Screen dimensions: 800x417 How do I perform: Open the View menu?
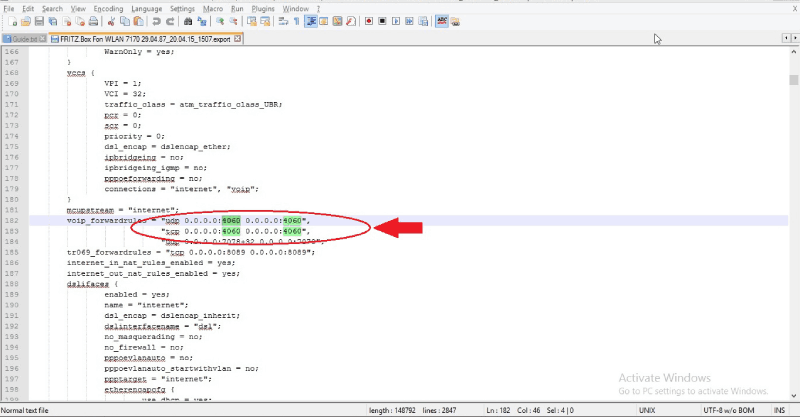tap(78, 9)
